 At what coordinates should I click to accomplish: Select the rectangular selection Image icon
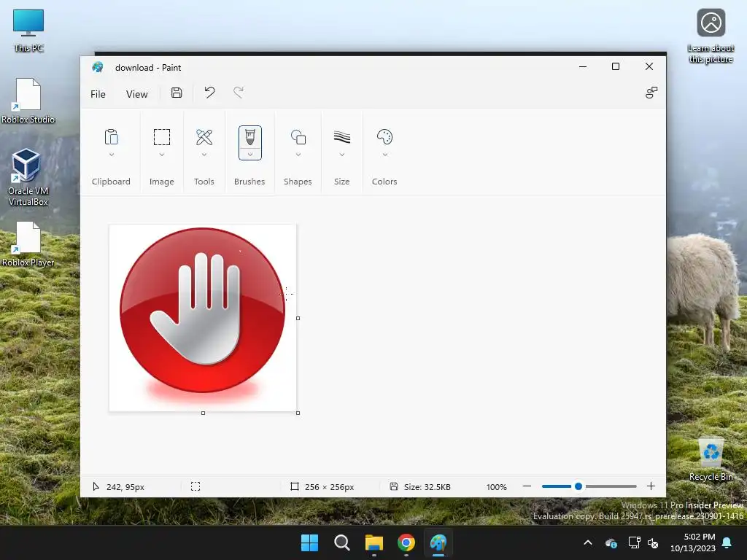[162, 137]
